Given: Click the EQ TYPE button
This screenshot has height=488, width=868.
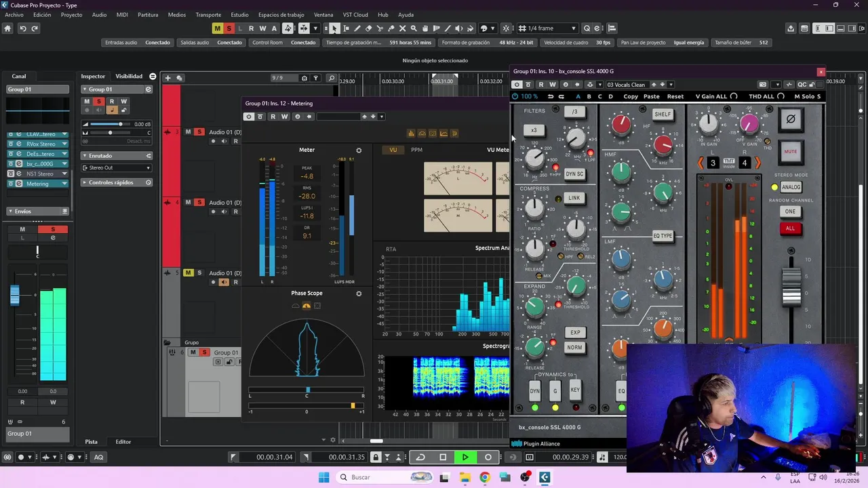Looking at the screenshot, I should click(663, 236).
